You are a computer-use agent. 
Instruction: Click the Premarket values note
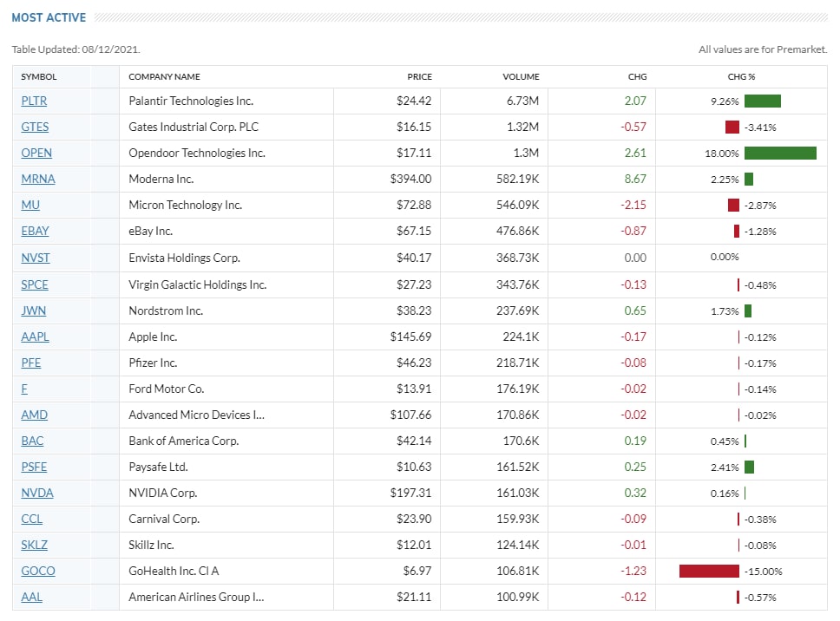[763, 49]
